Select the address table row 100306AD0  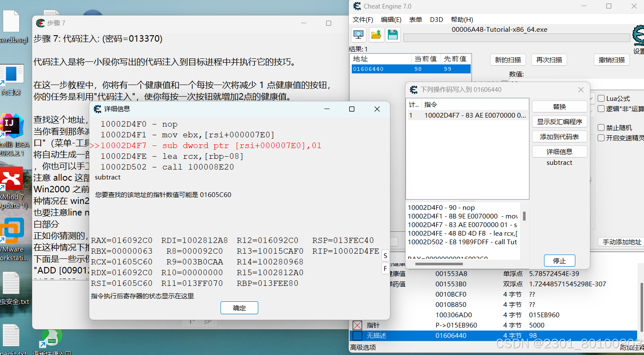coord(493,315)
